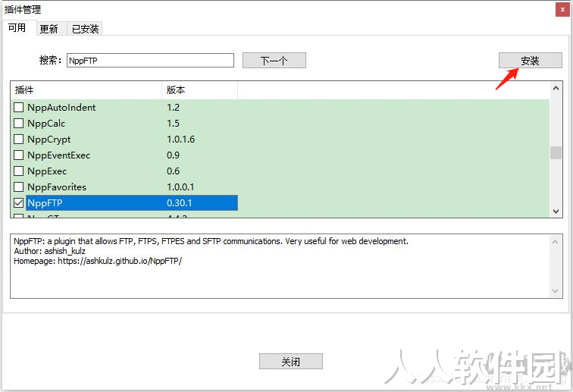The height and width of the screenshot is (392, 573).
Task: Focus the 搜索 search input field
Action: pyautogui.click(x=150, y=61)
